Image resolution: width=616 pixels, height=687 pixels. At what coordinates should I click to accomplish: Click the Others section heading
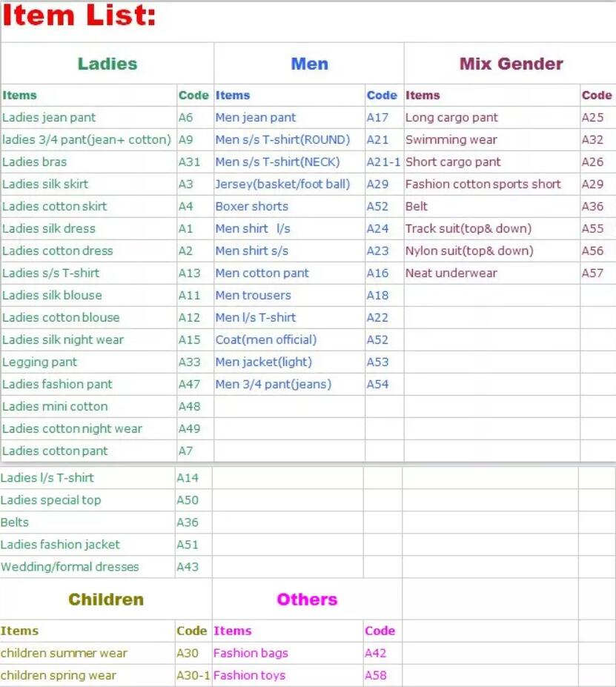[307, 600]
